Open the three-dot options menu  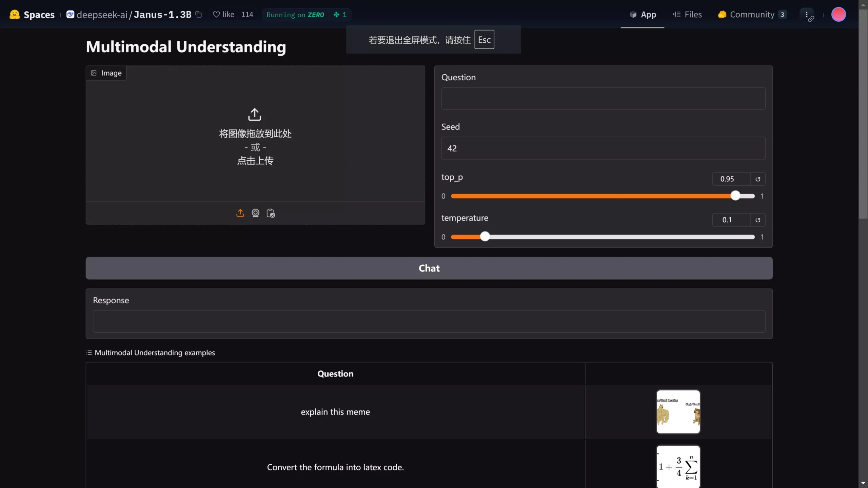807,15
